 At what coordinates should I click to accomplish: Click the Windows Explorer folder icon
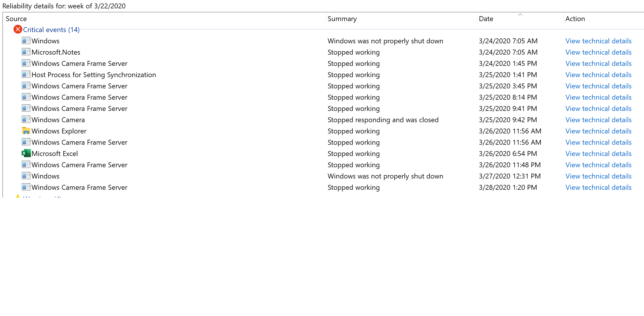26,131
